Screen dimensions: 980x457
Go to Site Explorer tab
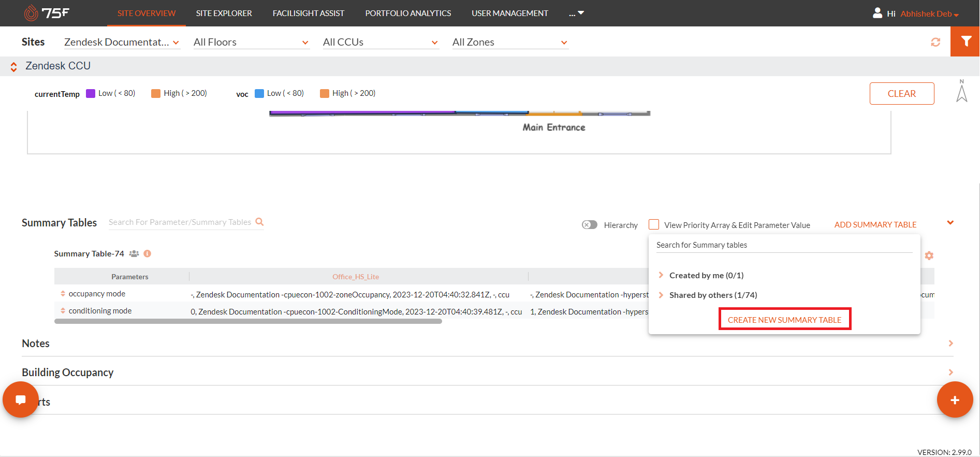[224, 13]
